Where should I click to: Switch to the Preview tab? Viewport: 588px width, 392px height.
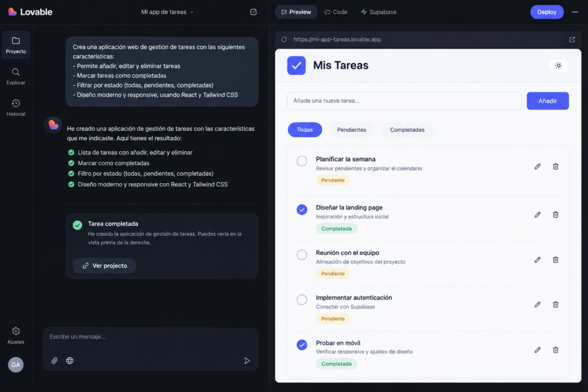(296, 12)
